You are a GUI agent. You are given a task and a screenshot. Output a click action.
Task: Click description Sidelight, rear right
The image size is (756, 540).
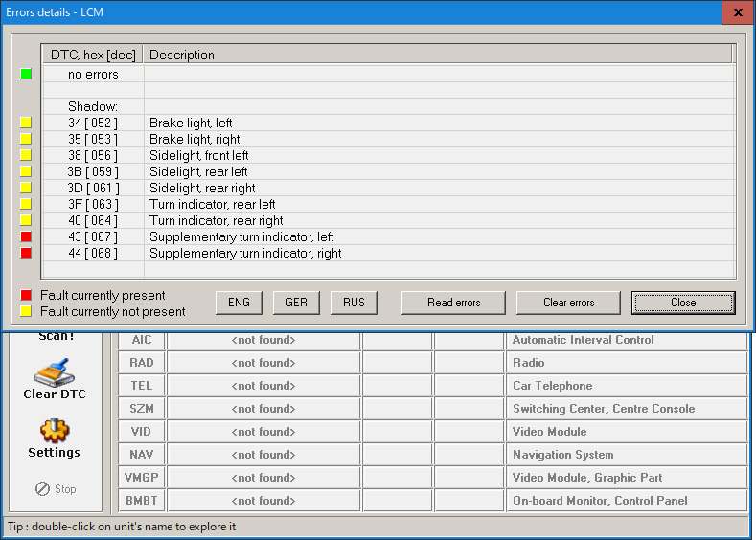202,189
